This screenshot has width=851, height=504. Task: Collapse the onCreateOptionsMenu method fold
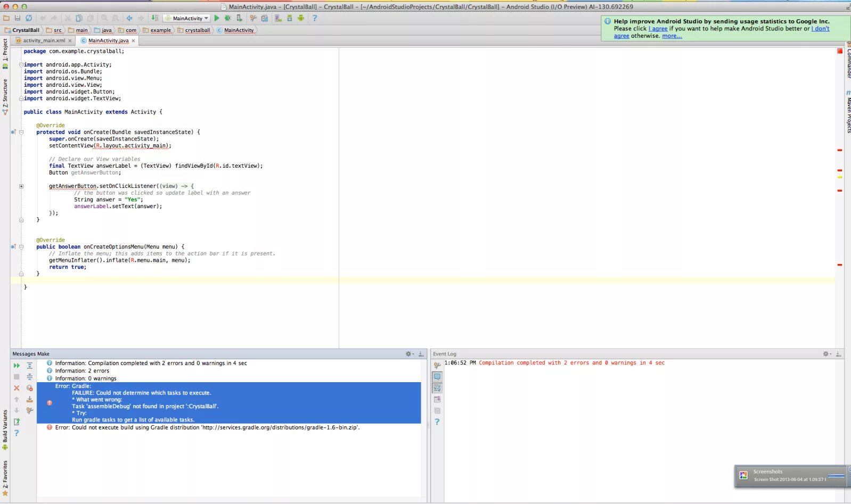pos(21,247)
